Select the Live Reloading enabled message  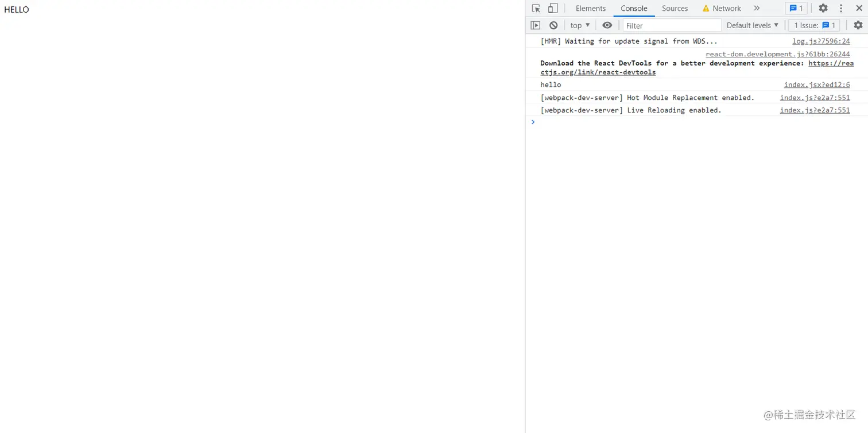coord(630,110)
